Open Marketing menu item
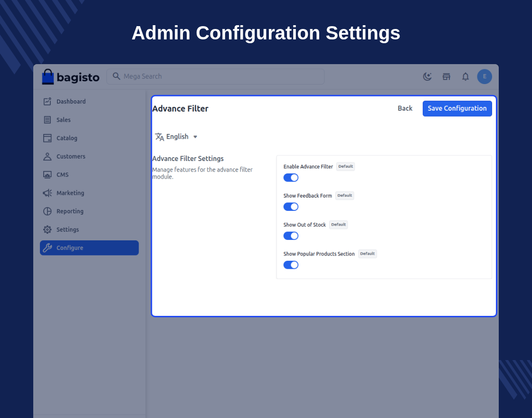532x418 pixels. point(89,193)
